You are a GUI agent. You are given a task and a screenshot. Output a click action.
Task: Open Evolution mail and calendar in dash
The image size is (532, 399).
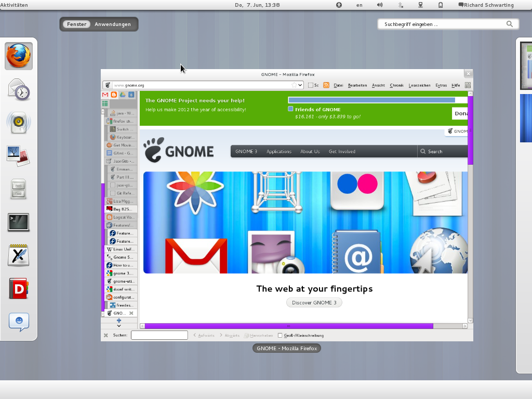point(19,89)
